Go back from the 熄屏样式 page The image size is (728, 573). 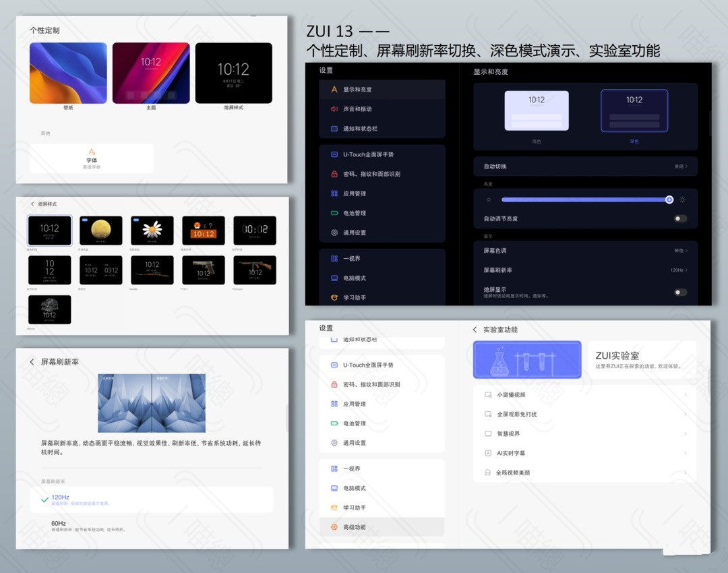pos(32,204)
